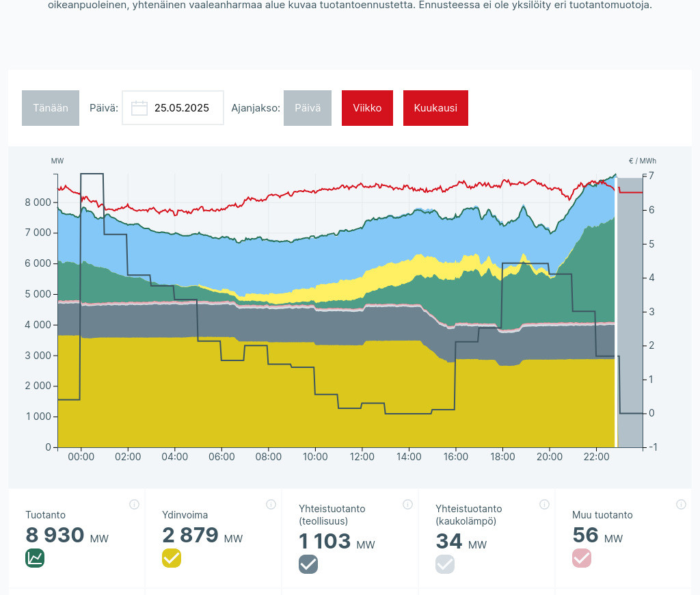Show info for Yhteistuotanto (teollisuus)

407,505
